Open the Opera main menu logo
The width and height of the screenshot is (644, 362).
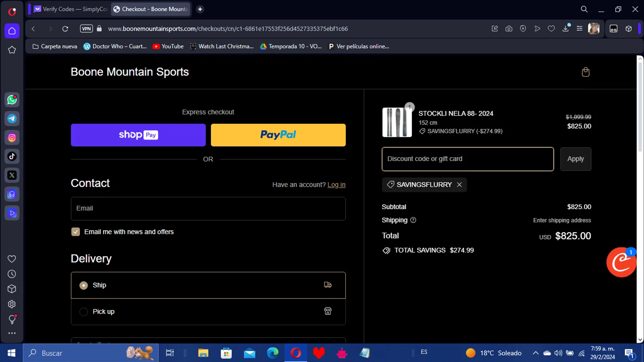(12, 12)
